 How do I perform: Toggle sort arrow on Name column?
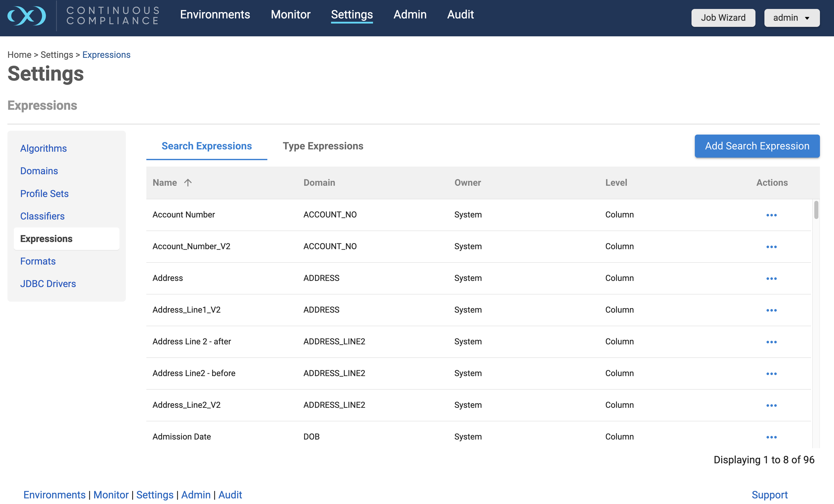(188, 183)
